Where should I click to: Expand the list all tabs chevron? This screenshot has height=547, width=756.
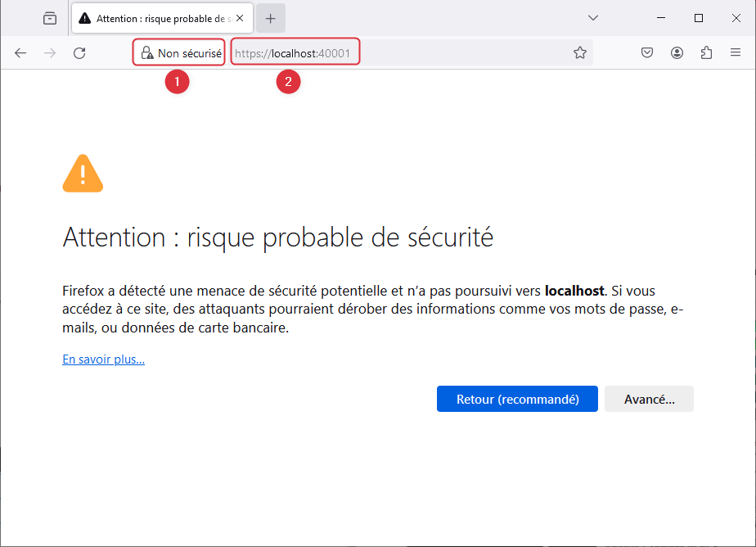pos(593,18)
